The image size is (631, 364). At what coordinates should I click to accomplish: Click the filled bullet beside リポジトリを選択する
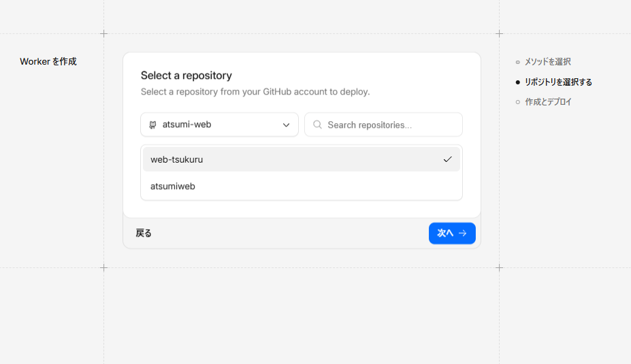(518, 82)
